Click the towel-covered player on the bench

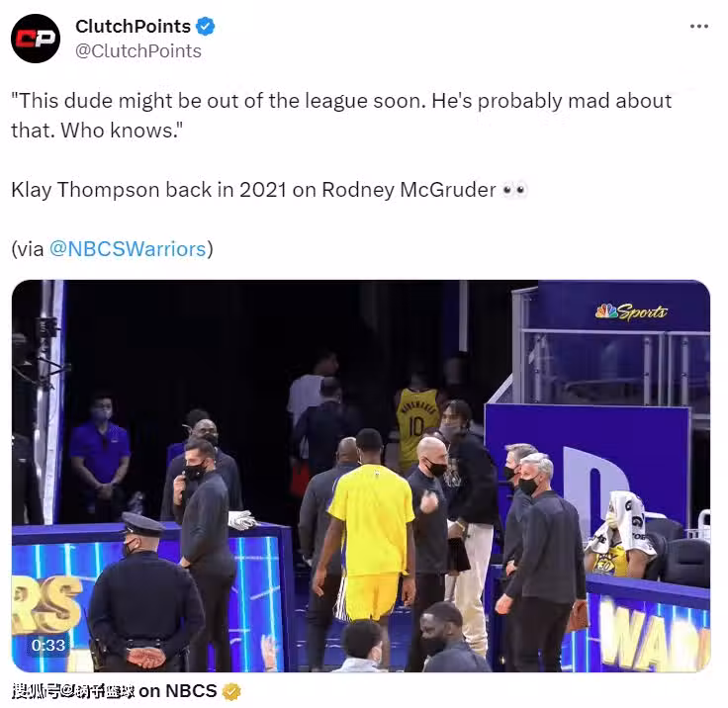tap(620, 534)
